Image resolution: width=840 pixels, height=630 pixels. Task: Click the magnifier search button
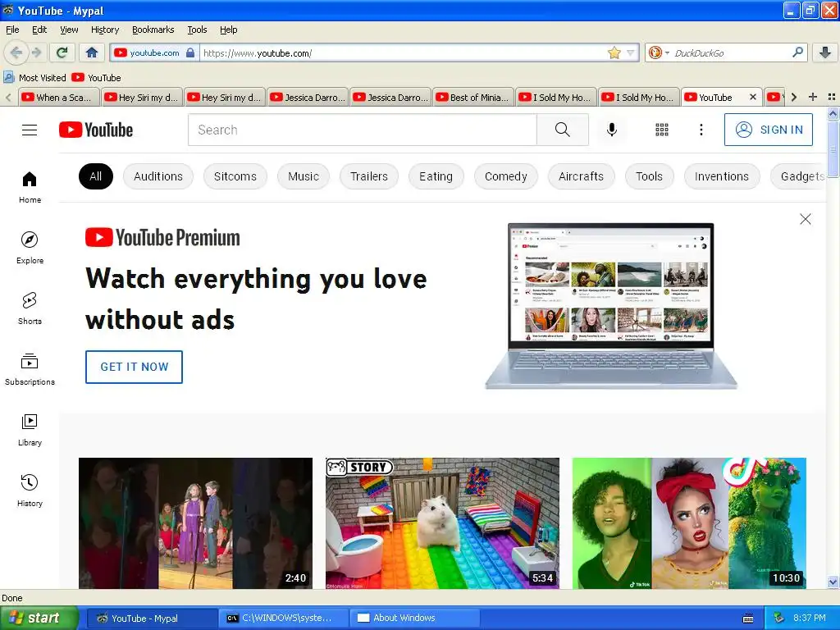click(563, 130)
